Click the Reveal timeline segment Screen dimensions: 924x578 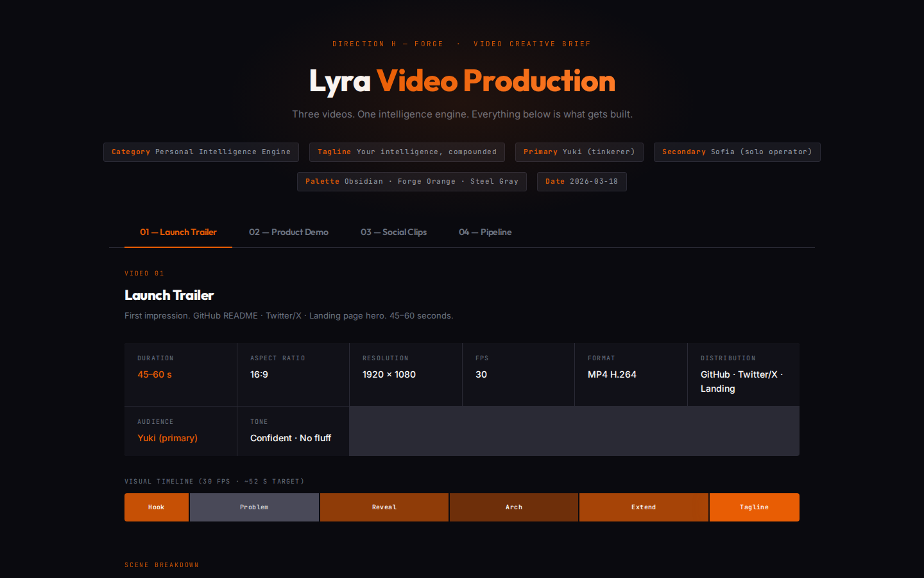coord(384,507)
